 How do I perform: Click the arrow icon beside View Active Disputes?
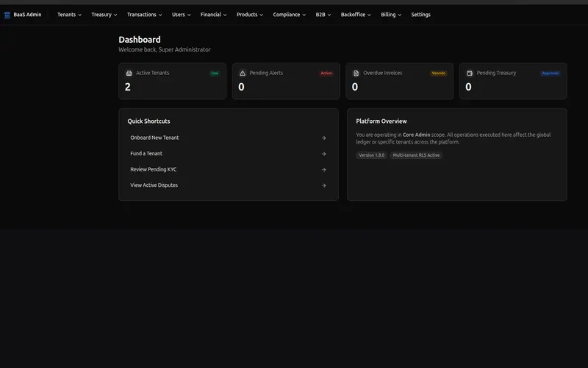pos(323,185)
